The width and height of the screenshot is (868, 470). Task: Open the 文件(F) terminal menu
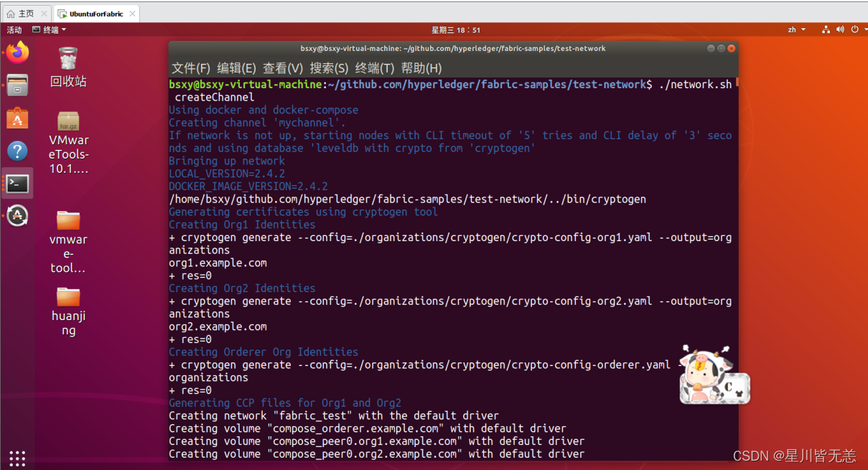coord(191,68)
